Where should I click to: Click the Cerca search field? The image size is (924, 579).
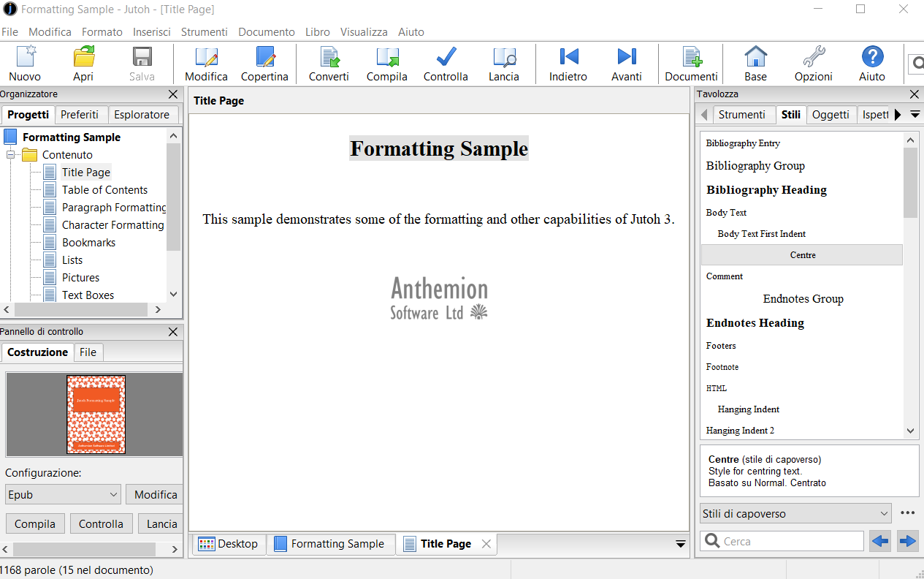782,542
